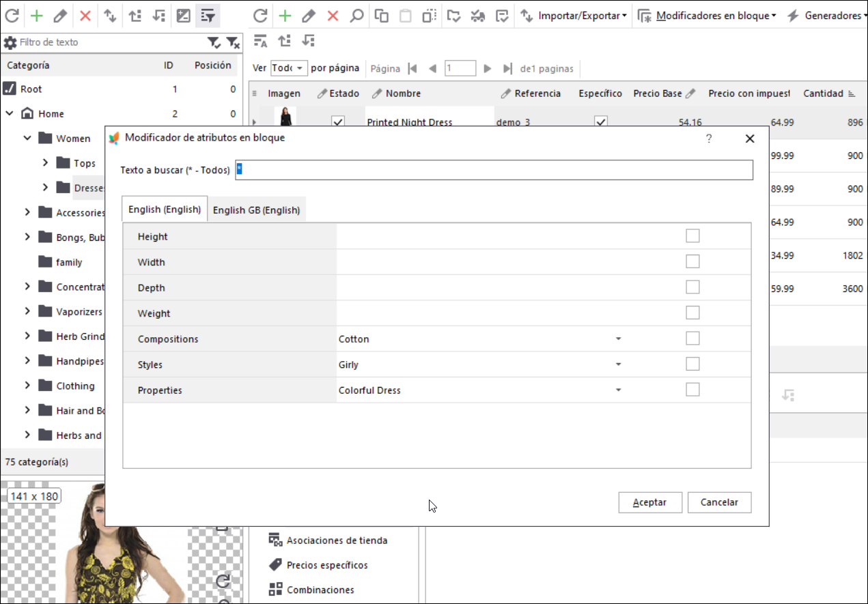Click the product search magnifier icon
Viewport: 868px width, 604px height.
(356, 15)
